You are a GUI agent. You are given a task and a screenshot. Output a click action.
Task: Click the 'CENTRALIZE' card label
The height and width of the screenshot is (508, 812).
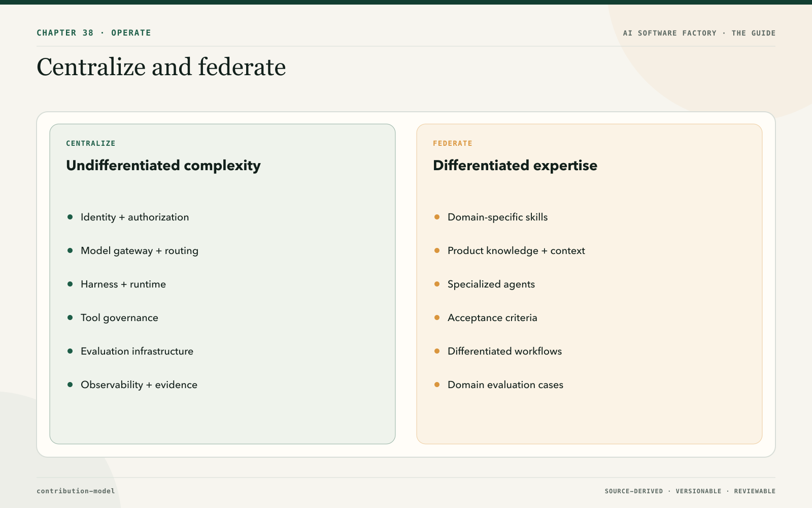click(91, 143)
